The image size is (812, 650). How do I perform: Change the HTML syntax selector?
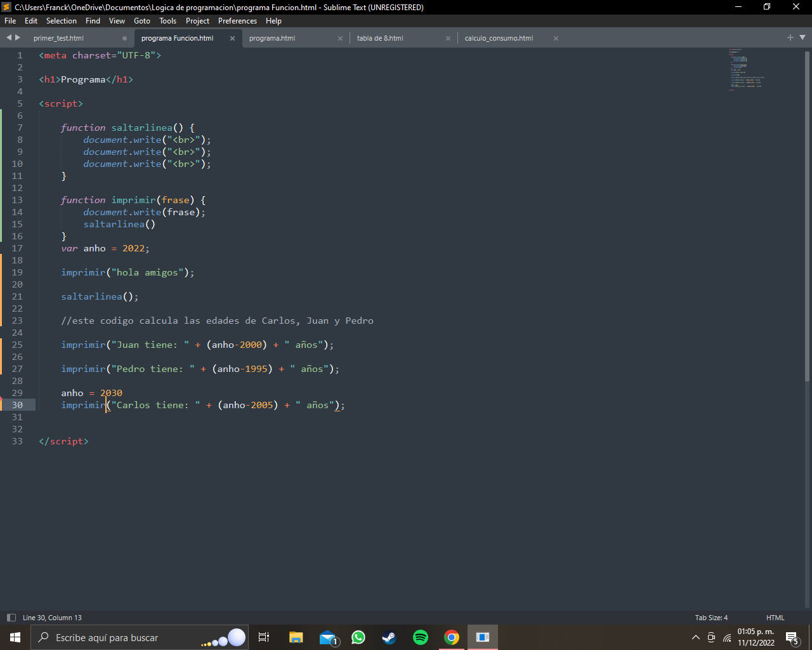775,618
